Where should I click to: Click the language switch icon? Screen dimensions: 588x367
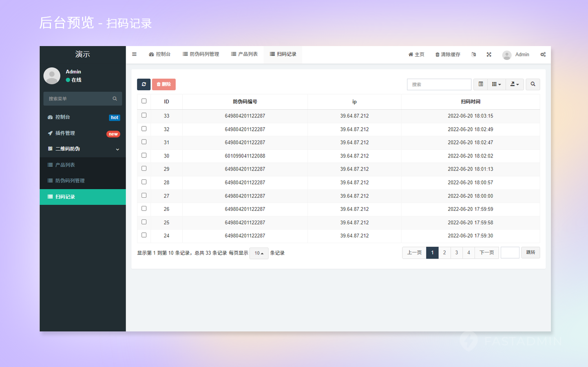pos(473,55)
